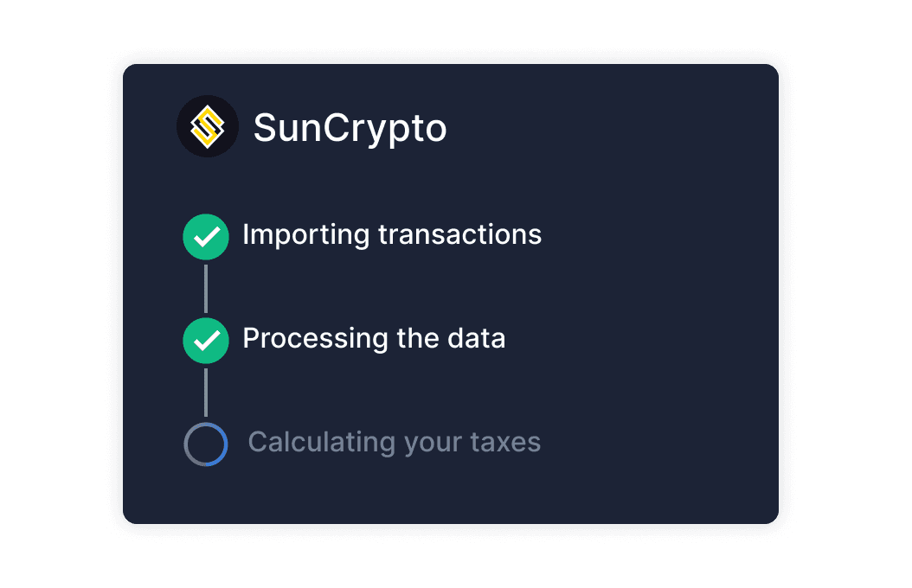Click the green checkmark beside Processing the data
The image size is (912, 588).
click(206, 340)
